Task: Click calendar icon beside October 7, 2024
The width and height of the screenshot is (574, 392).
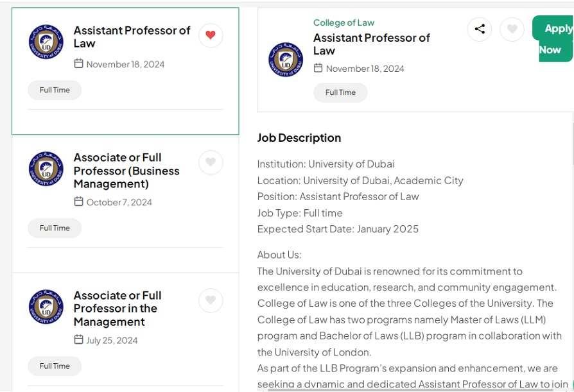Action: pyautogui.click(x=79, y=201)
